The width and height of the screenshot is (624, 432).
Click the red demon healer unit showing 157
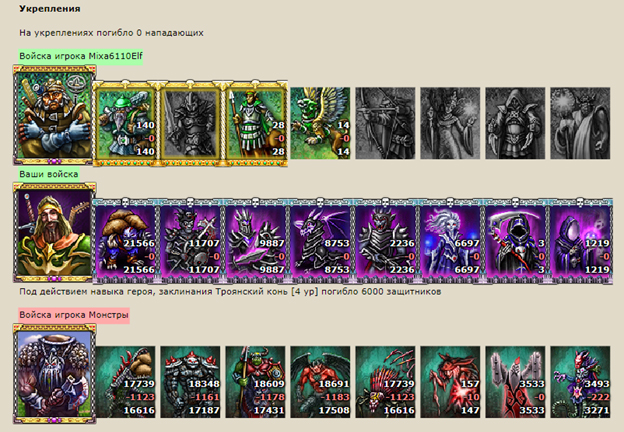point(450,382)
